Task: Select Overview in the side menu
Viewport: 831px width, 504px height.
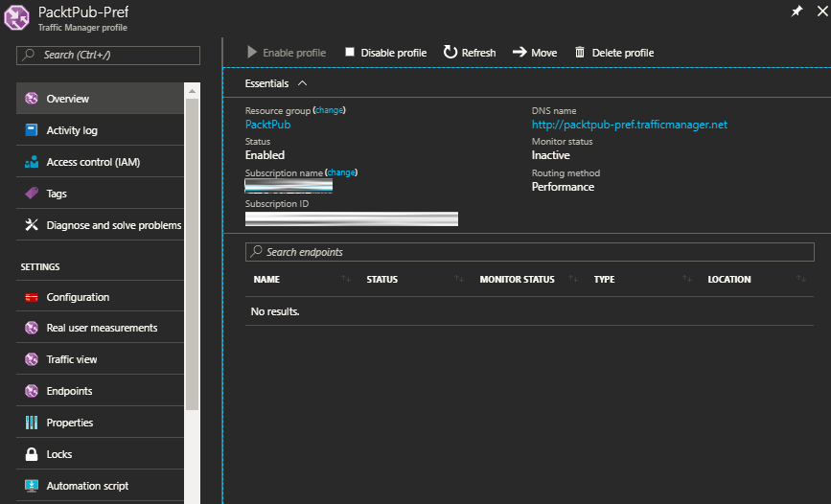Action: (101, 99)
